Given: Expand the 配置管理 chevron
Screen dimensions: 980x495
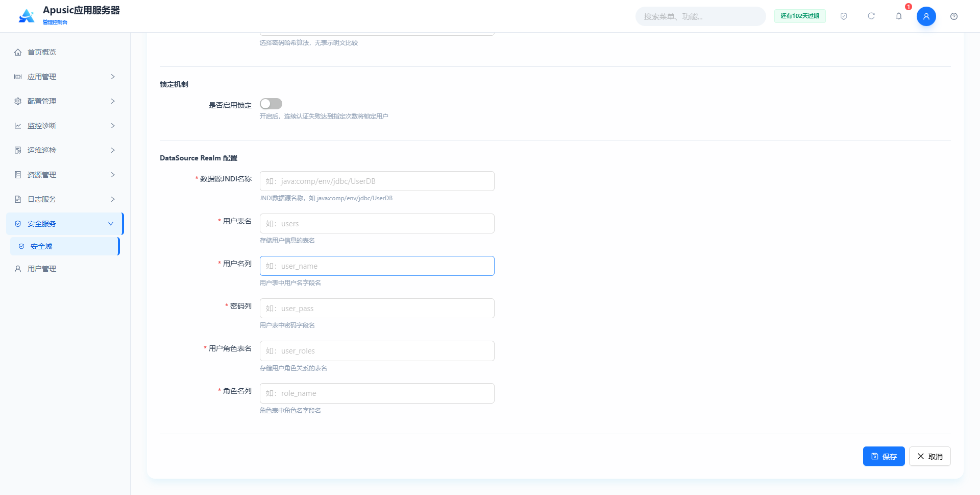Looking at the screenshot, I should [113, 101].
